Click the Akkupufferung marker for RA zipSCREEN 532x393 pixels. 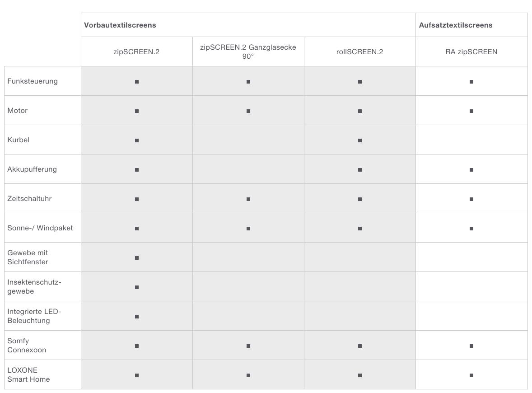471,170
